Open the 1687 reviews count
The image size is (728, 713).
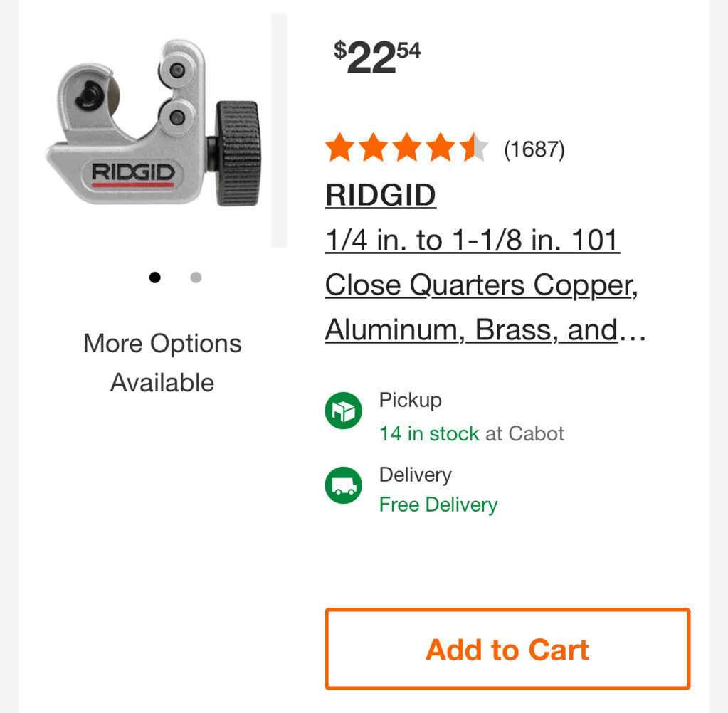[534, 149]
